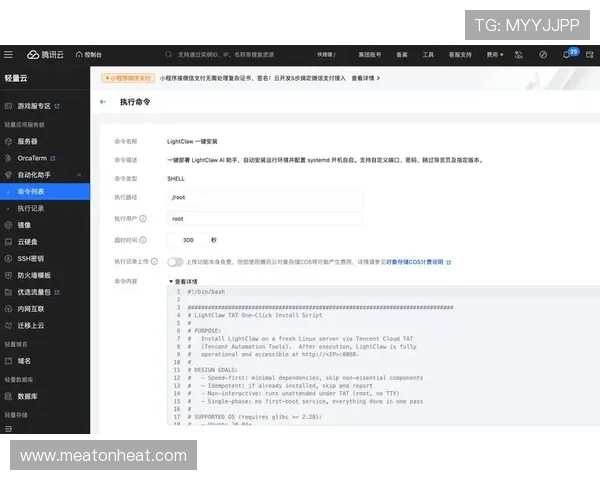Click the 域名 sidebar icon

(x=8, y=361)
